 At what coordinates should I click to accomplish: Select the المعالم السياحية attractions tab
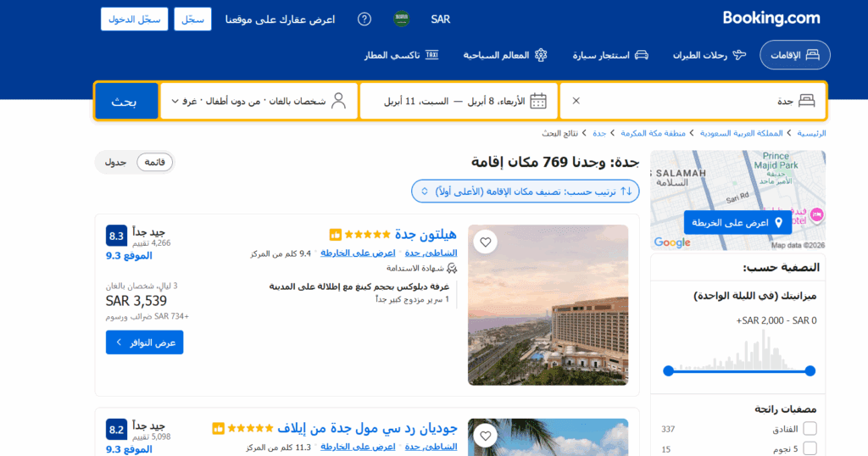click(505, 55)
